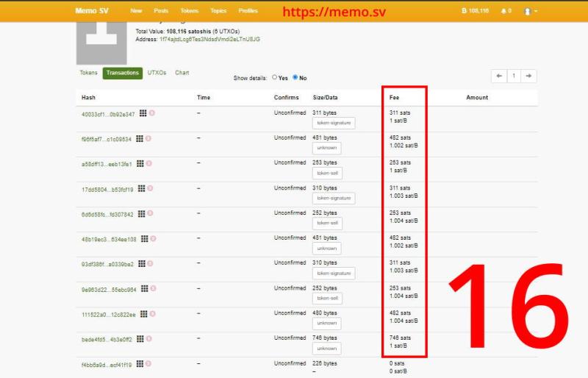Open transaction hash 40033cf1...0b92e347
The width and height of the screenshot is (588, 378).
tap(108, 114)
